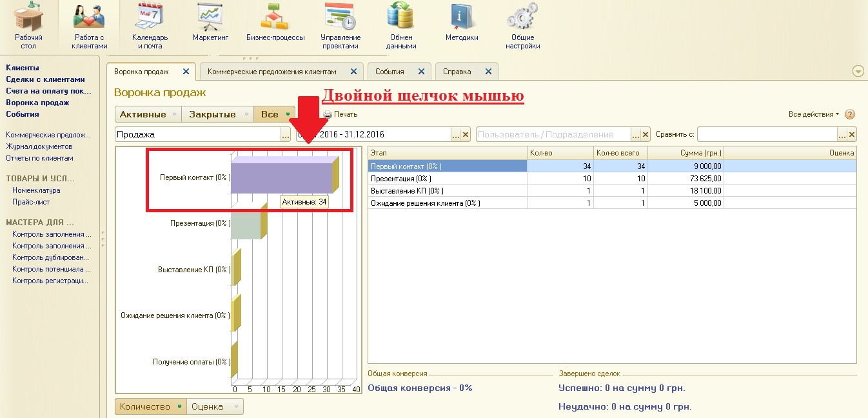The image size is (868, 418).
Task: Expand the Все действия dropdown menu
Action: coord(814,114)
